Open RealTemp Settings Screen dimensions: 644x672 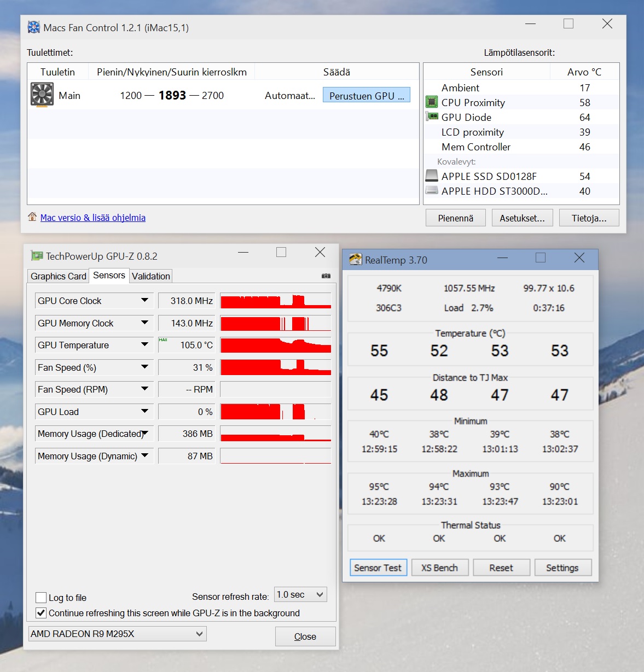(x=562, y=568)
